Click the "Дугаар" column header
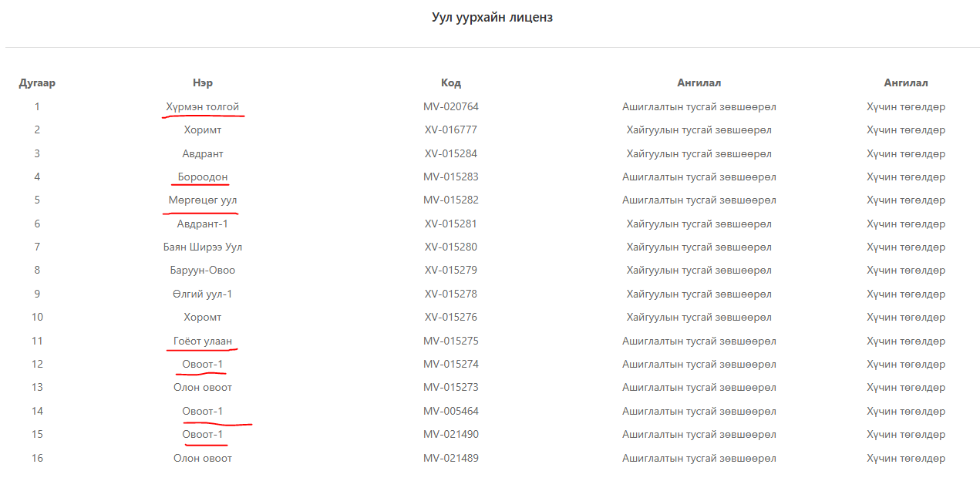The image size is (980, 481). pos(37,83)
